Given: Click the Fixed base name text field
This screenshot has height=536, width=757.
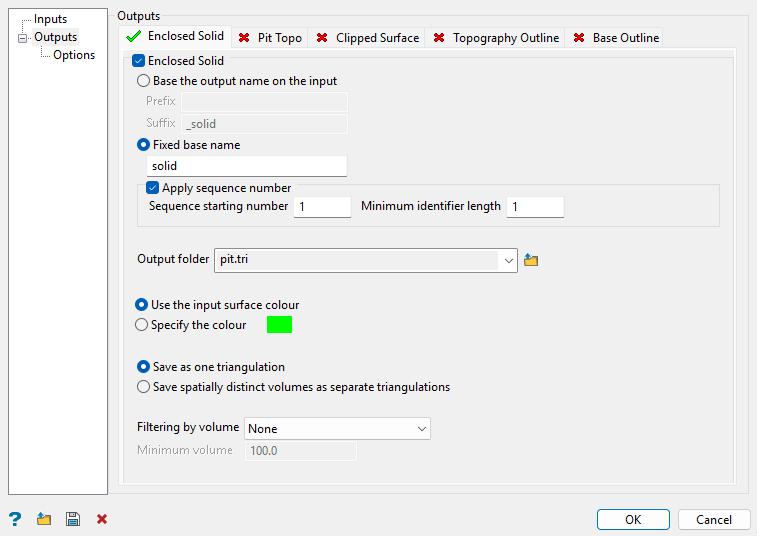Looking at the screenshot, I should click(x=246, y=166).
